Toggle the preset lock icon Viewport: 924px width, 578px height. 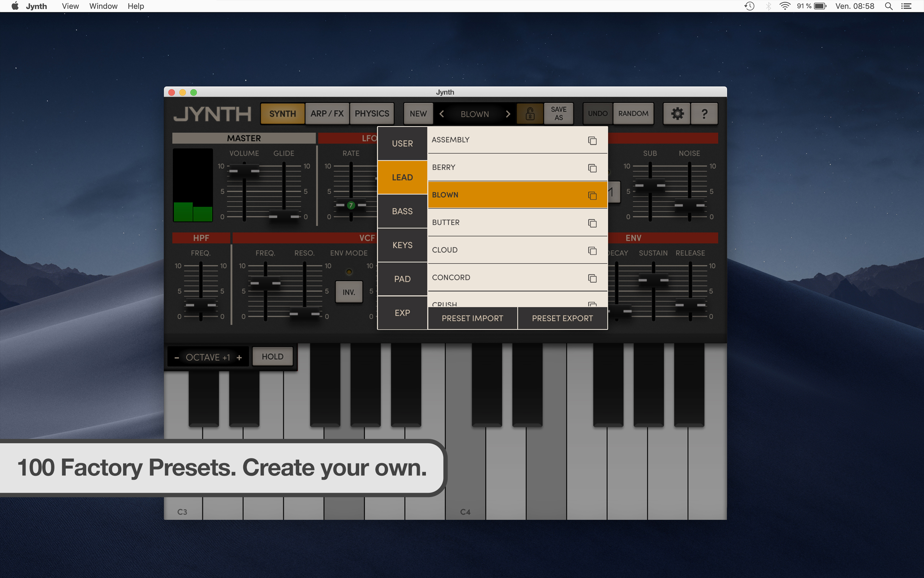(x=530, y=113)
